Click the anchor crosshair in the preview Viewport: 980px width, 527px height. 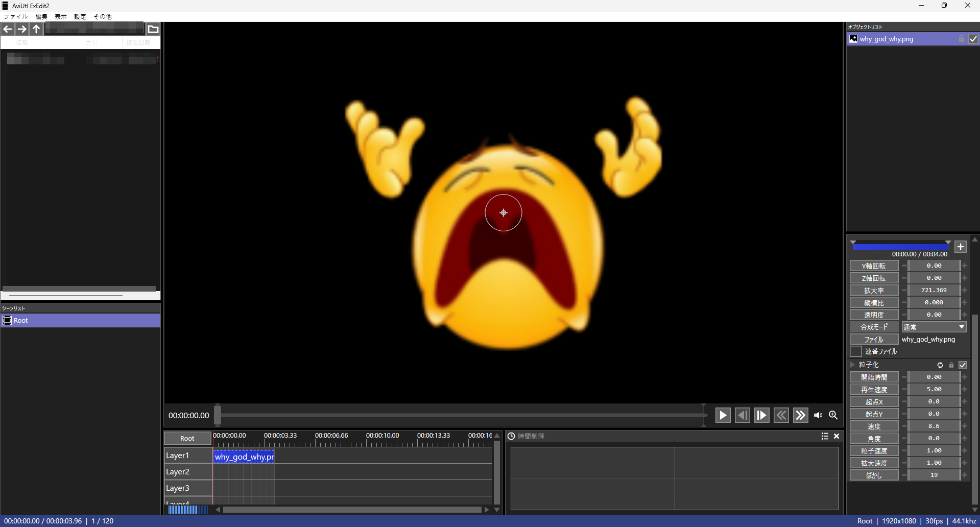click(504, 212)
